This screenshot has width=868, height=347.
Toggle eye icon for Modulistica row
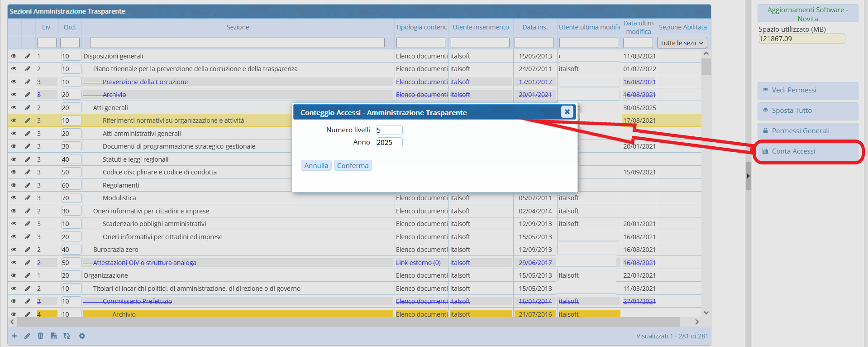[14, 198]
